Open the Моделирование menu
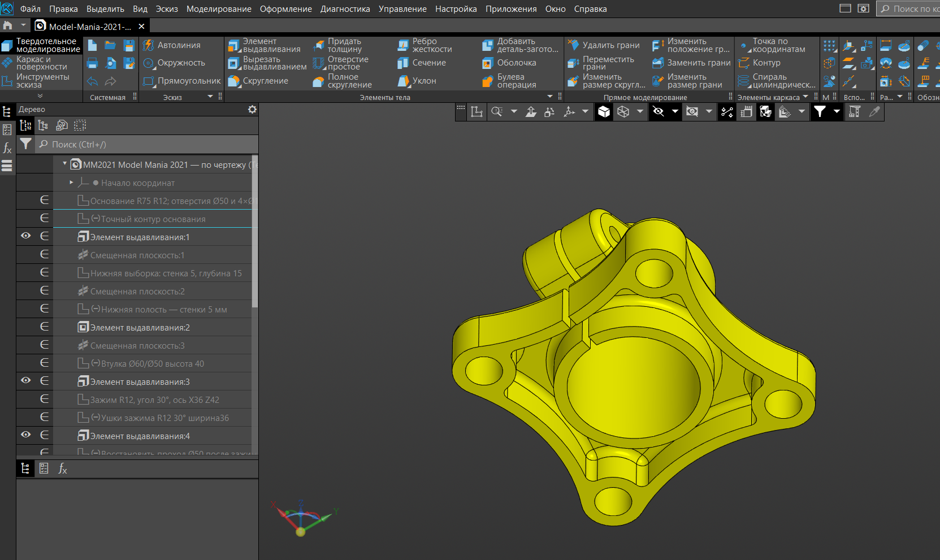 [219, 9]
